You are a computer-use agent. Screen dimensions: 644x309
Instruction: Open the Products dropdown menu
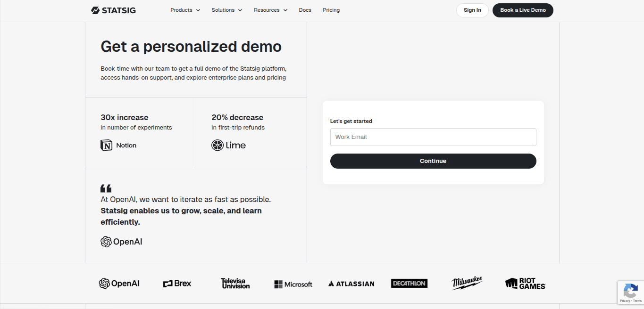point(185,10)
